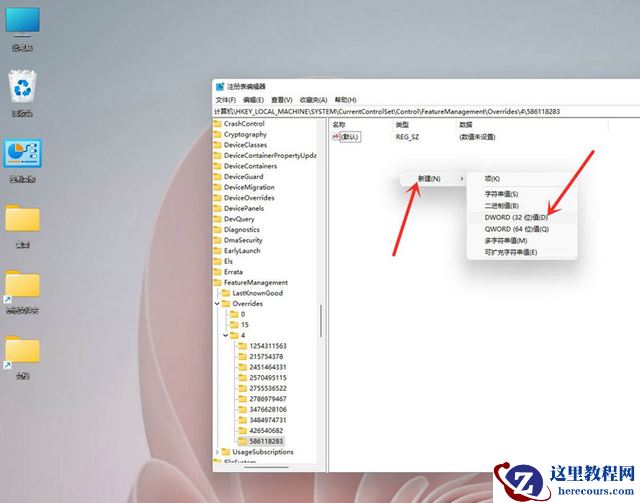Select the 426540682 key
This screenshot has height=503, width=640.
266,431
